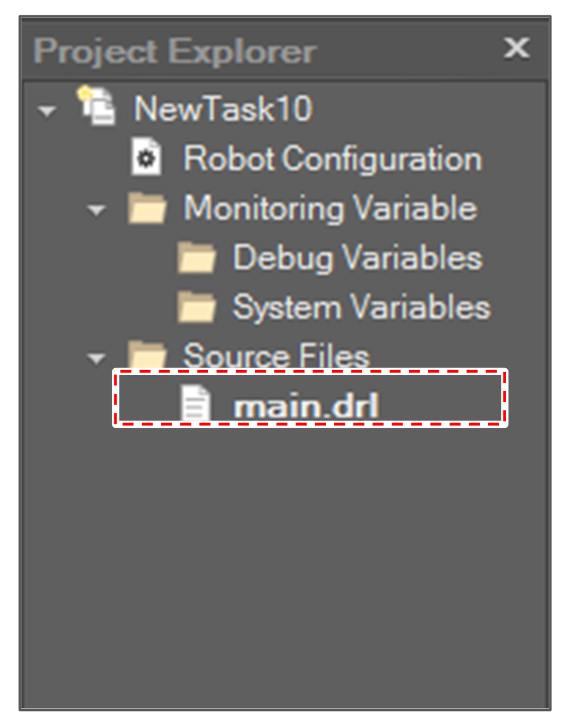The image size is (566, 728).
Task: Select the Monitoring Variable folder entry
Action: pyautogui.click(x=329, y=208)
